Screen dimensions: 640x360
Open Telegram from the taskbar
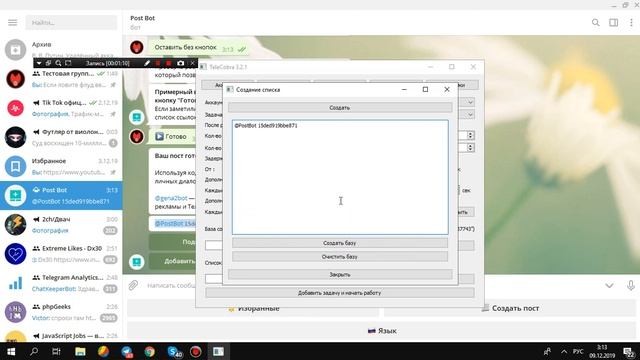[127, 351]
